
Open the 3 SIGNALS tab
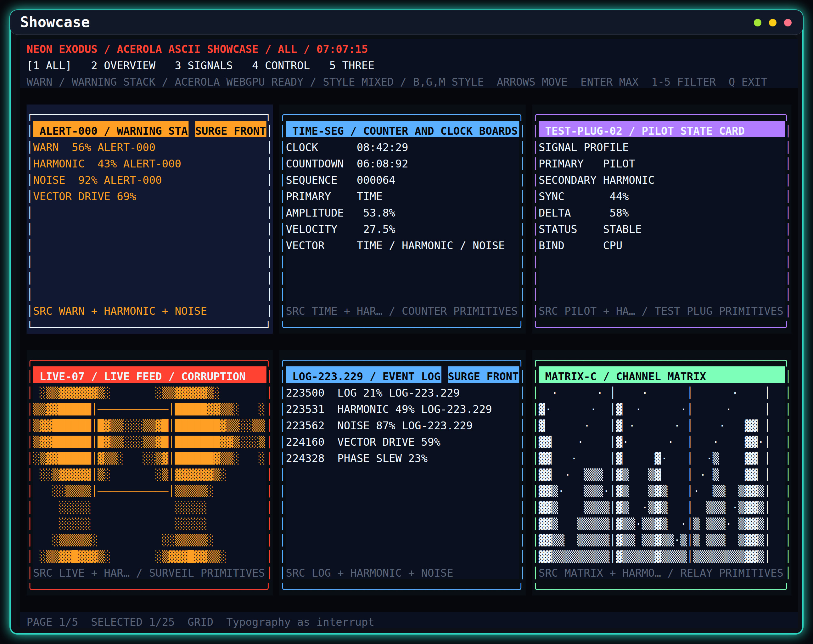tap(204, 65)
